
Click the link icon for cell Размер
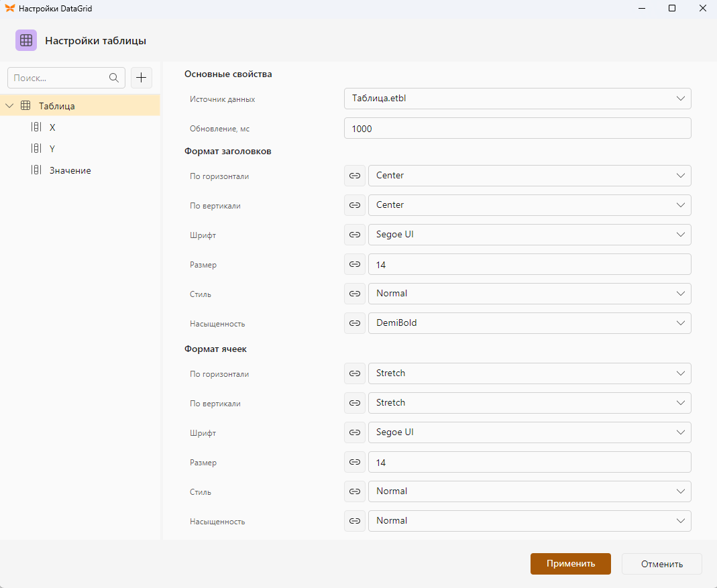click(355, 462)
